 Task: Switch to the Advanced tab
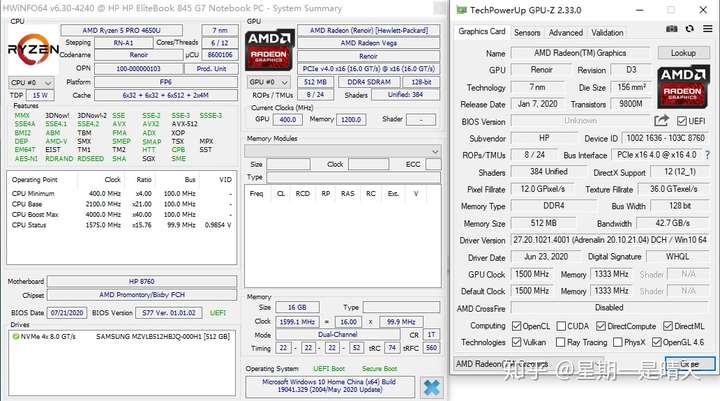tap(566, 33)
